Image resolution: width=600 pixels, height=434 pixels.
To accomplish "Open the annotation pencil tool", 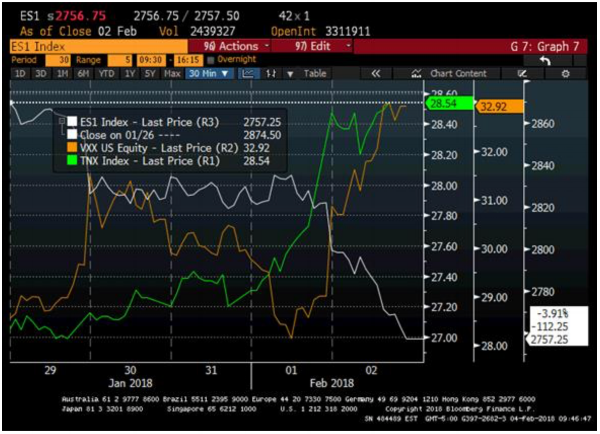I will (522, 73).
